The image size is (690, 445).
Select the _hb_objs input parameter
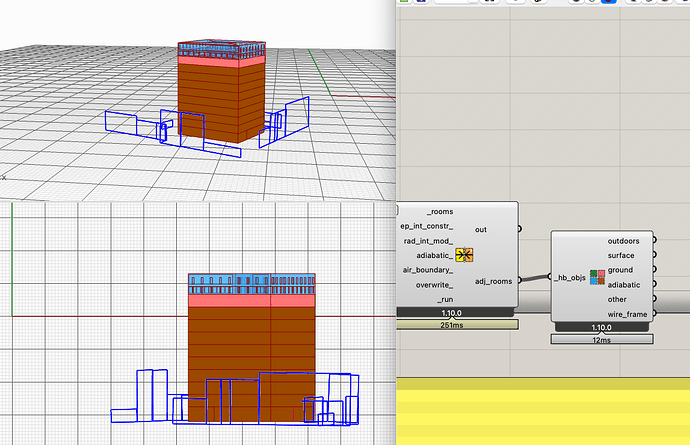tap(569, 278)
